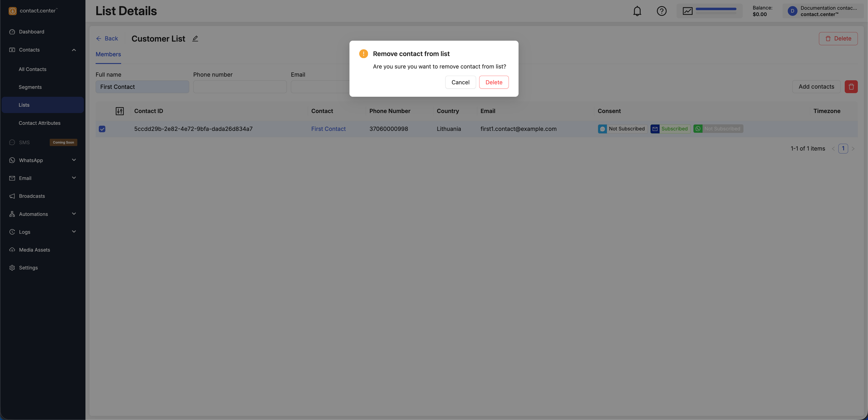
Task: Click the notifications bell icon
Action: pyautogui.click(x=637, y=11)
